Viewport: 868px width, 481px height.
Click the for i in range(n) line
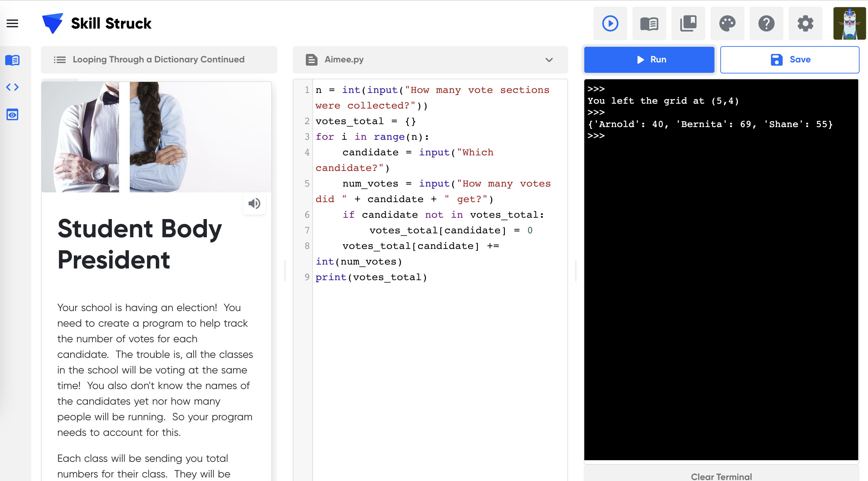(372, 136)
